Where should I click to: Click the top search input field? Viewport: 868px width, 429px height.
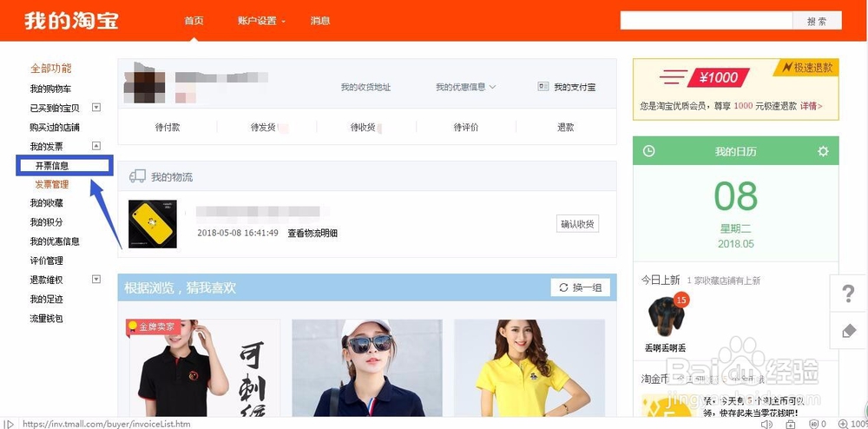[x=707, y=21]
